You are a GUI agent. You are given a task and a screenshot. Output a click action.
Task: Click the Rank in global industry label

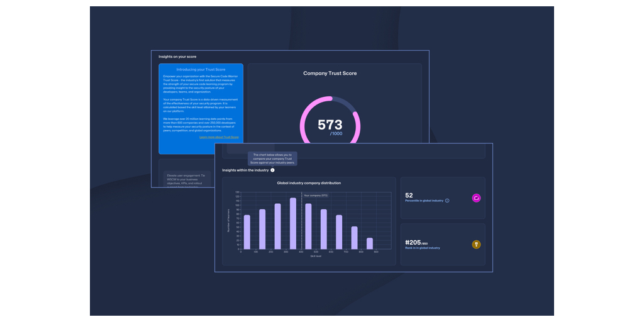[423, 248]
